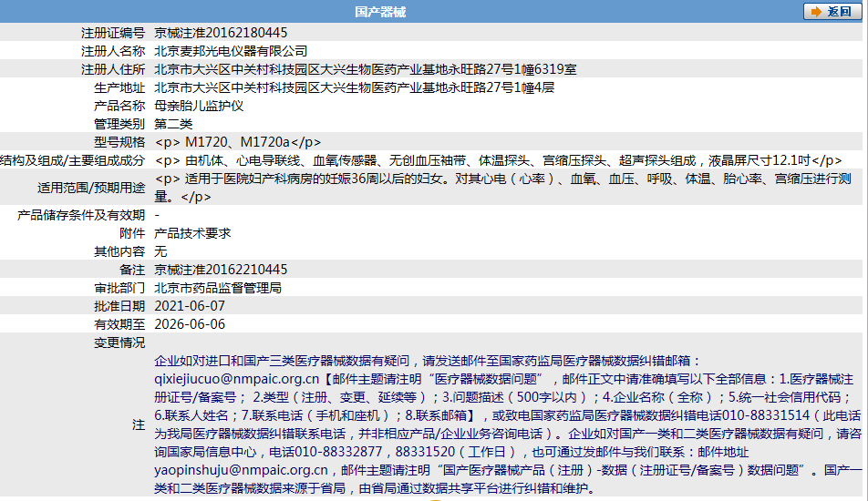Screen dimensions: 868x501
Task: Select management class value 第二类
Action: [x=173, y=124]
